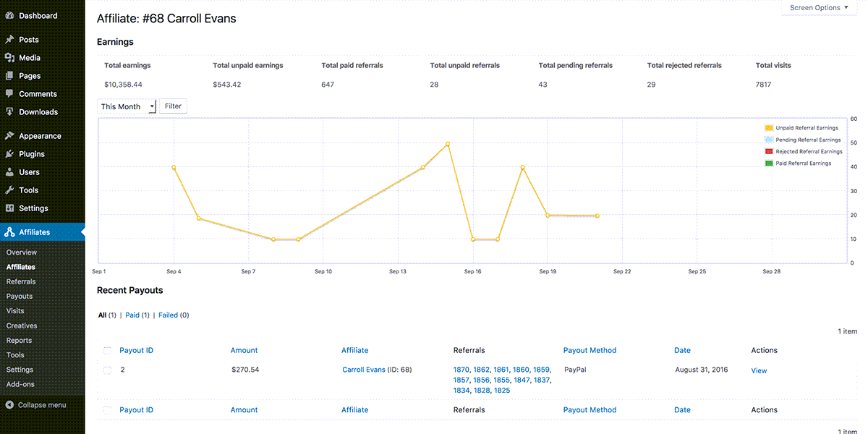Image resolution: width=868 pixels, height=434 pixels.
Task: Click the Plugins plug icon
Action: point(9,154)
